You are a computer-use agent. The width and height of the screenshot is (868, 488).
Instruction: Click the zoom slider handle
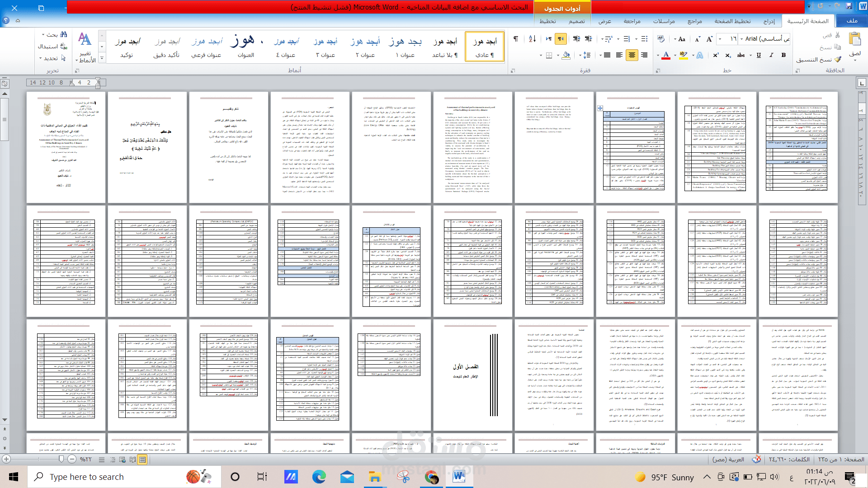(x=61, y=459)
